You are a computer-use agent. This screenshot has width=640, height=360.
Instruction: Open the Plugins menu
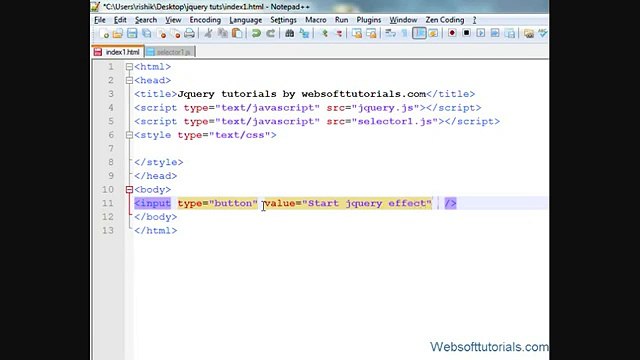click(x=369, y=20)
